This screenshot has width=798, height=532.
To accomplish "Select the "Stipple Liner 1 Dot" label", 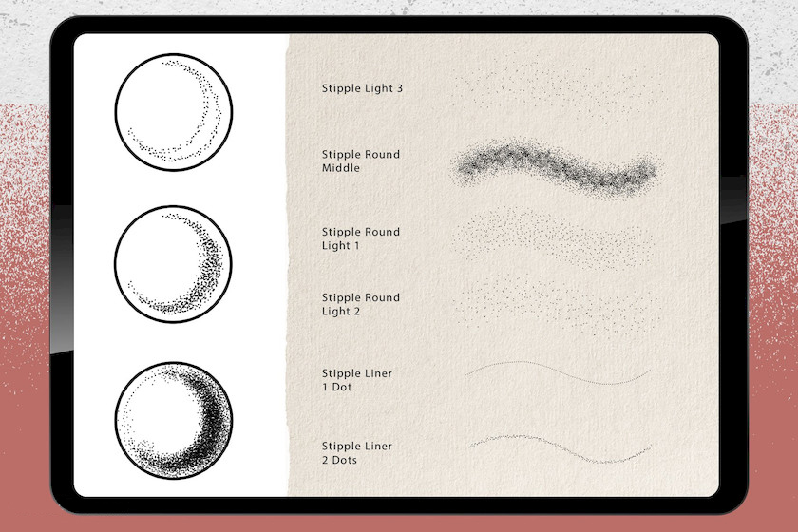I will click(357, 380).
